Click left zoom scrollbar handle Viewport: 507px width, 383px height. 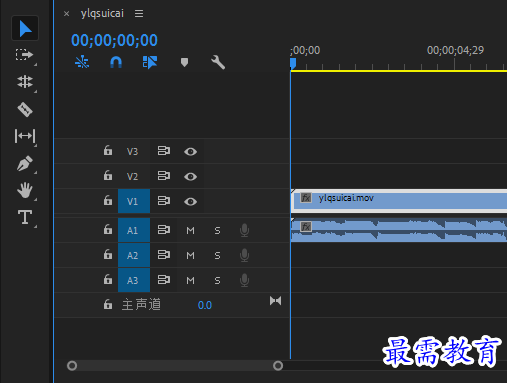(72, 366)
